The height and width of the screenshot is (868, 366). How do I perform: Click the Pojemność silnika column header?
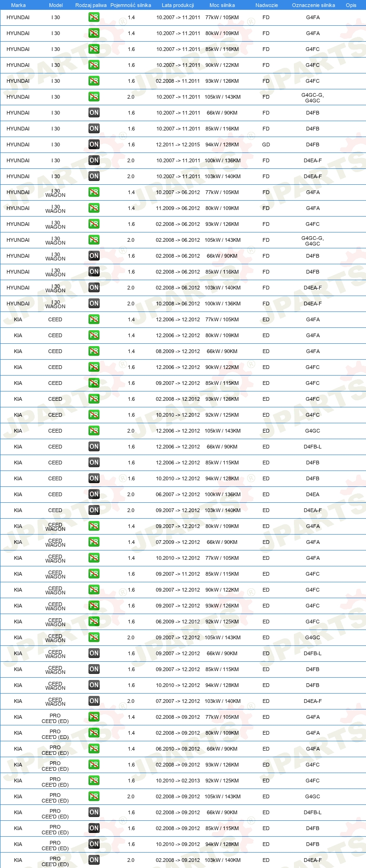(x=131, y=5)
